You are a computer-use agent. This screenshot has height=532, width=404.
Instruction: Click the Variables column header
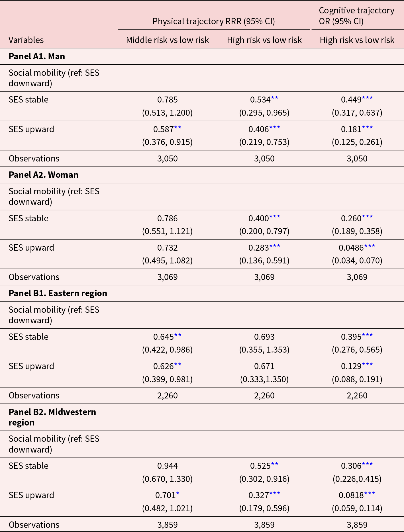click(26, 40)
